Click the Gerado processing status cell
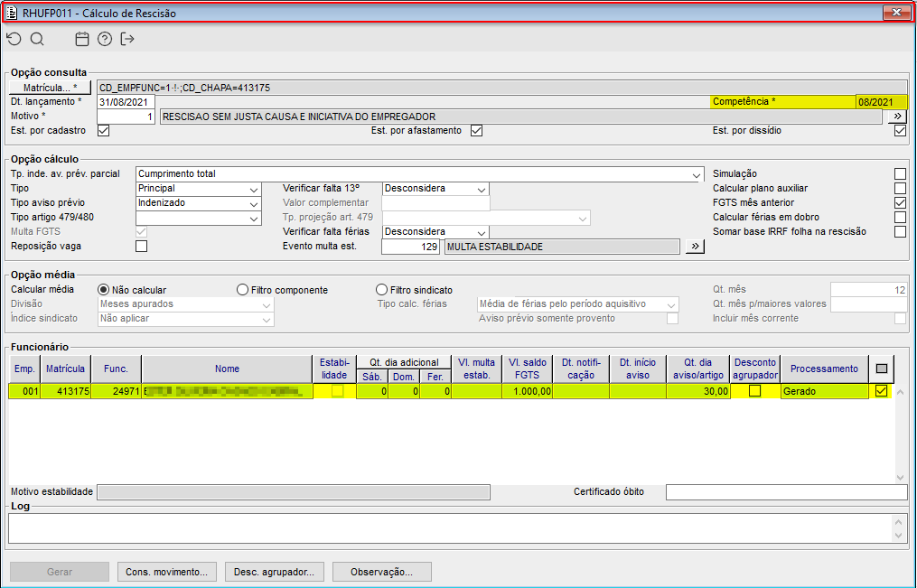Screen dimensions: 917x588 point(824,391)
